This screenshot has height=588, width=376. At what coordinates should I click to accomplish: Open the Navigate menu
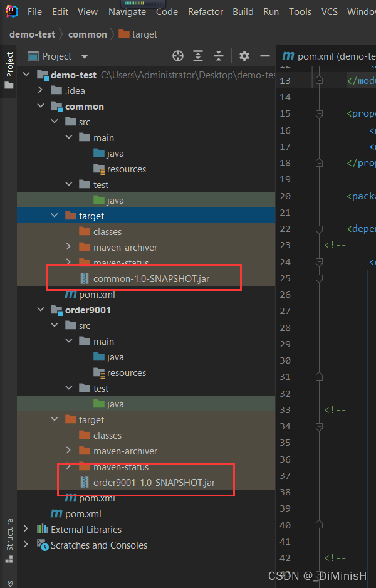click(127, 12)
